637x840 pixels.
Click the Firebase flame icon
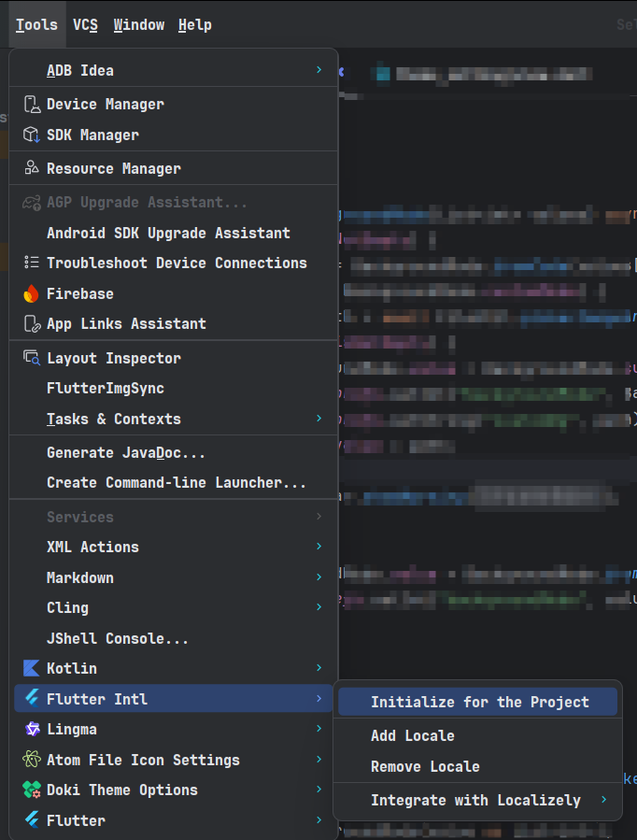[32, 294]
